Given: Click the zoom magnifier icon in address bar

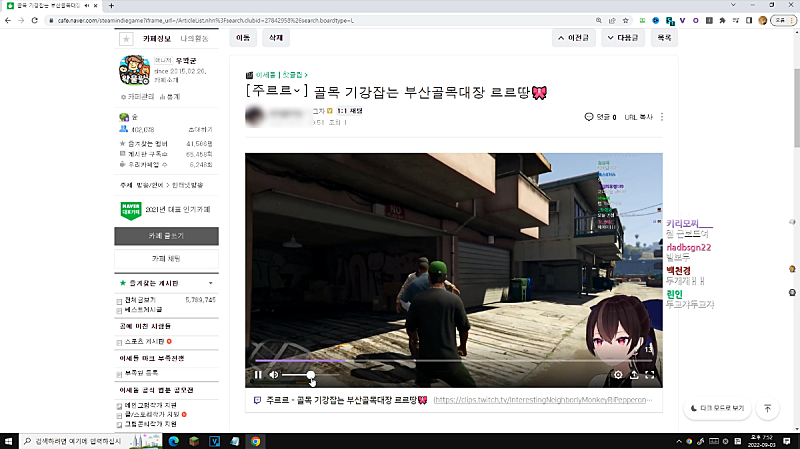Looking at the screenshot, I should [x=598, y=20].
